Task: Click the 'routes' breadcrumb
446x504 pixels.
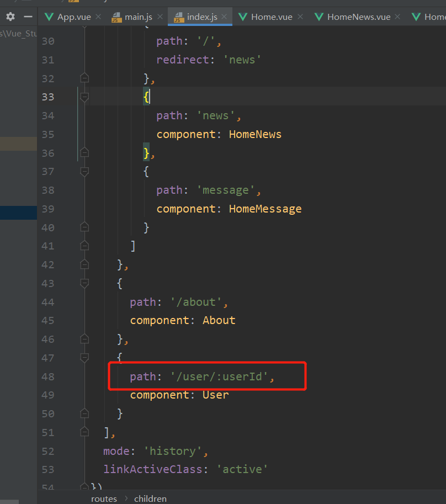Action: (104, 498)
